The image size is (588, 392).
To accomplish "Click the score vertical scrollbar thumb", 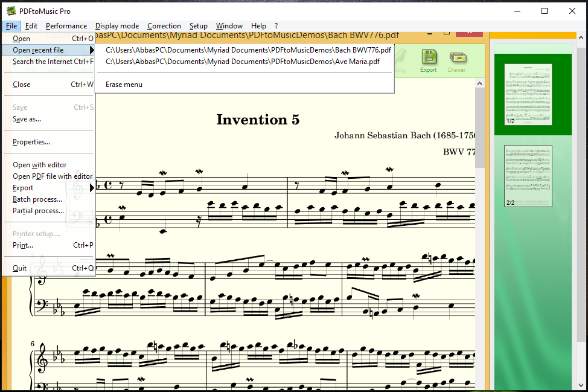I will (x=479, y=127).
